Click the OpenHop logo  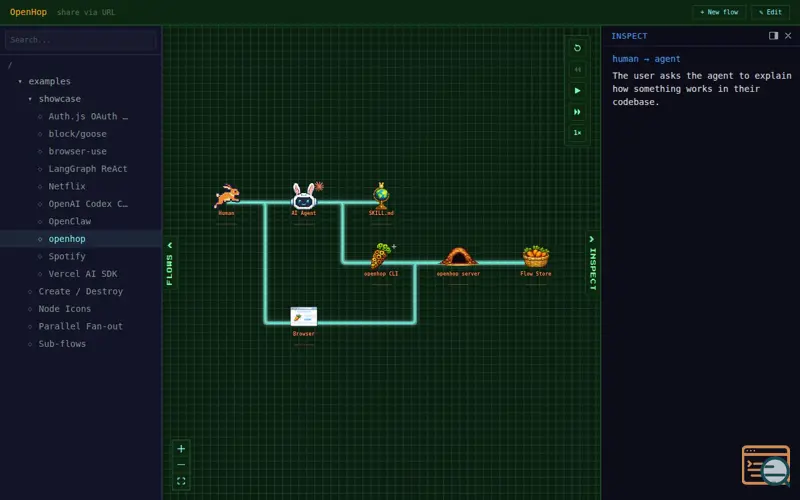click(x=29, y=12)
